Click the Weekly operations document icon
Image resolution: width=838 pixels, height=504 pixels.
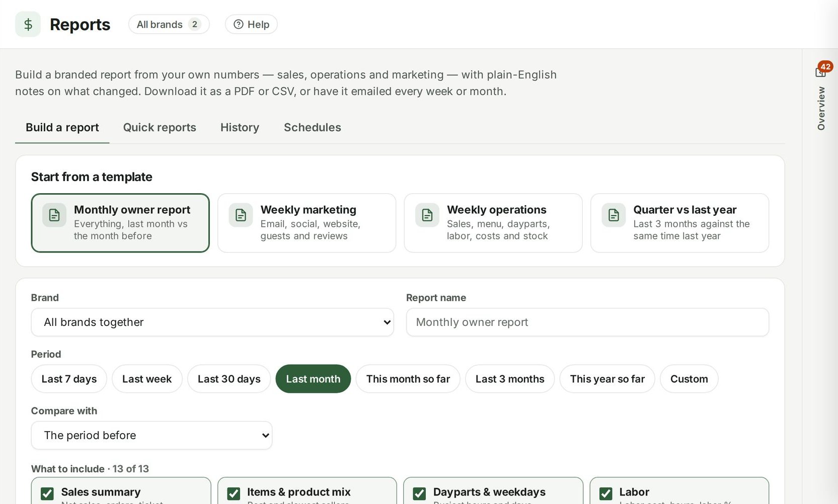[x=427, y=215]
